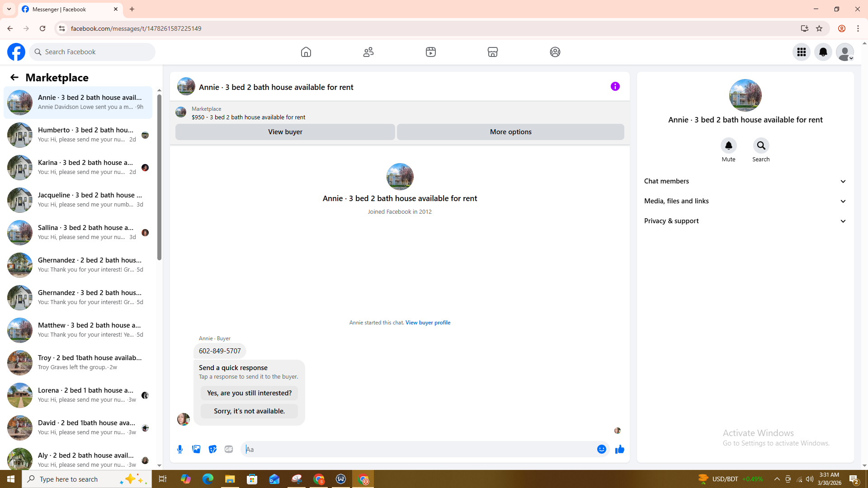Image resolution: width=868 pixels, height=488 pixels.
Task: Send a thumbs-up like
Action: point(619,449)
